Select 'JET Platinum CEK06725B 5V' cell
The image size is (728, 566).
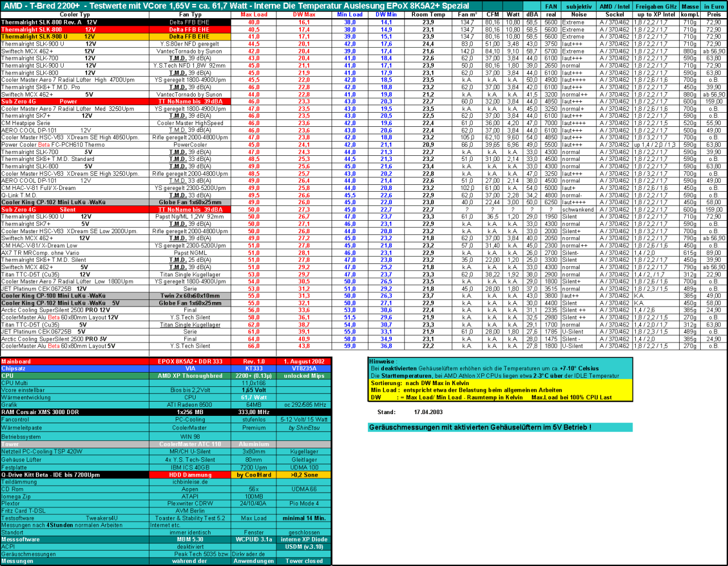[x=75, y=332]
